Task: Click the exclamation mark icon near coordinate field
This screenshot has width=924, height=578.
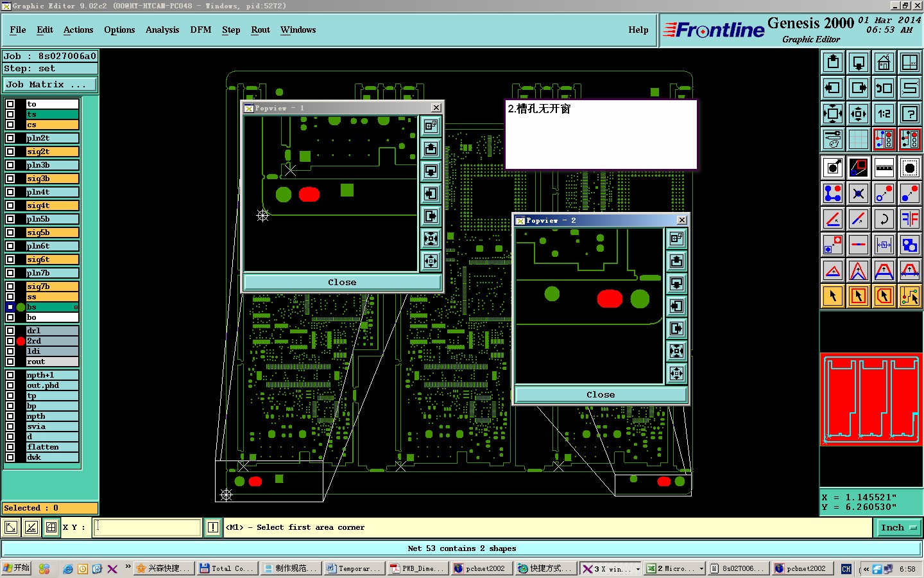Action: point(213,527)
